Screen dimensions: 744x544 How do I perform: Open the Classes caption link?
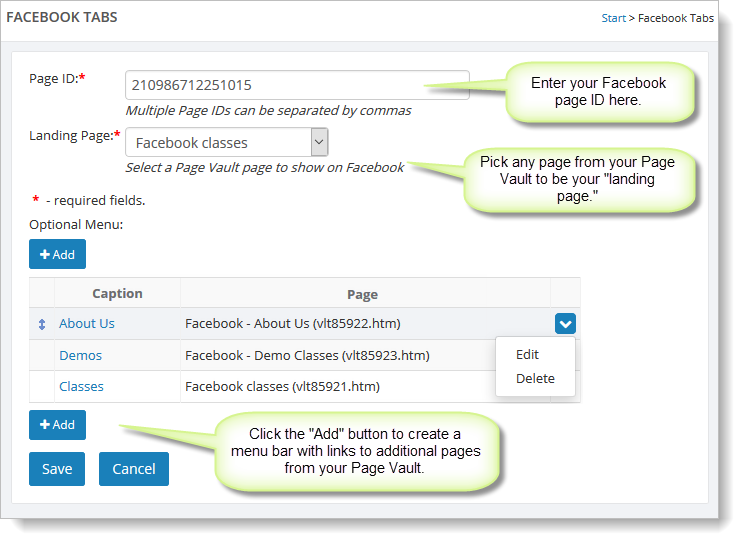pos(81,386)
